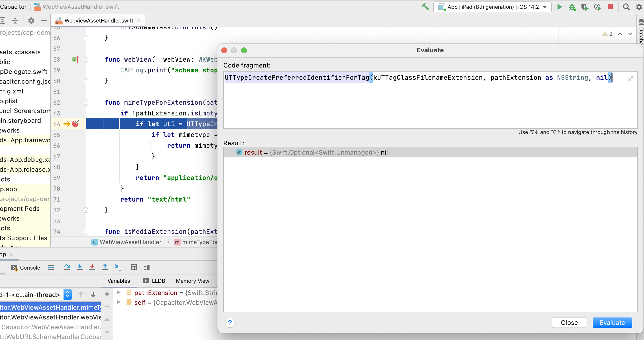Run the app with the green play icon

pos(559,7)
